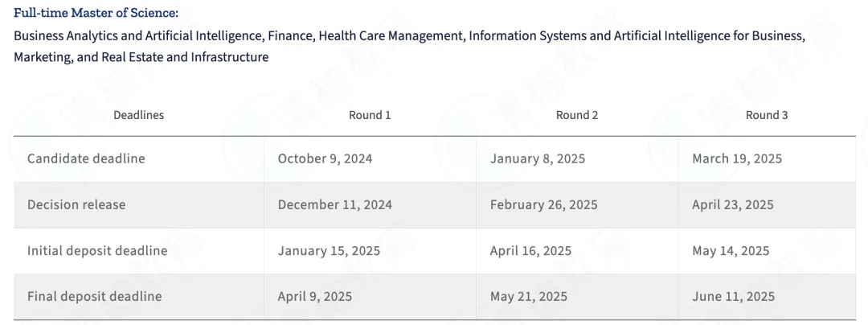Click the "Candidate deadline" row label
This screenshot has height=325, width=868.
[86, 158]
